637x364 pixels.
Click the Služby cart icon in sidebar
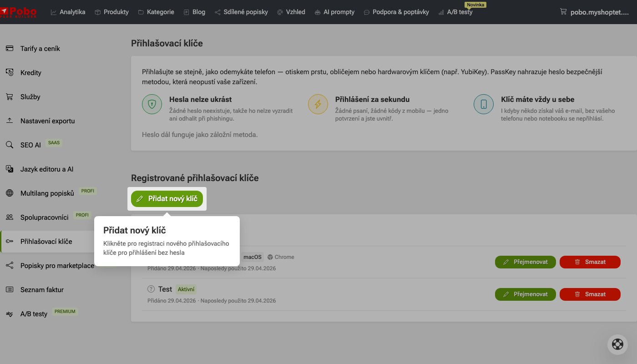(10, 96)
